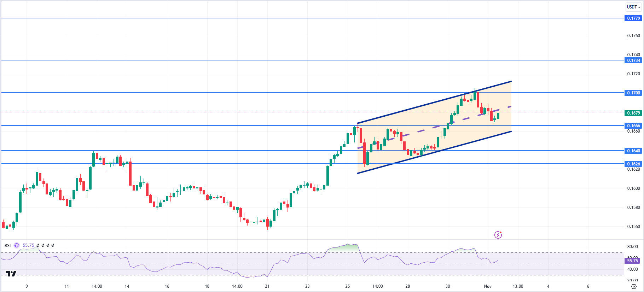This screenshot has height=292, width=644.
Task: Click the Nov label on time axis
Action: (488, 286)
